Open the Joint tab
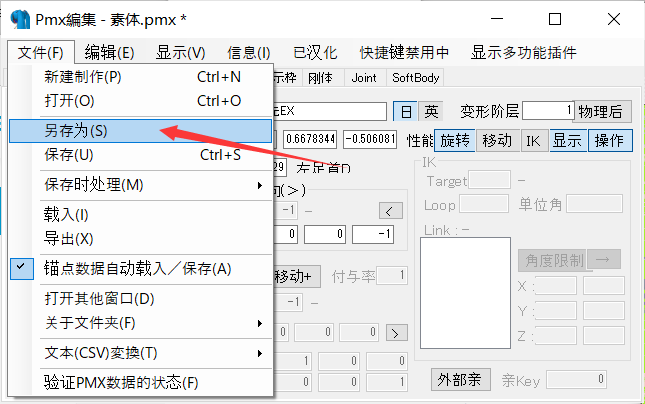Viewport: 645px width, 404px height. pos(364,77)
